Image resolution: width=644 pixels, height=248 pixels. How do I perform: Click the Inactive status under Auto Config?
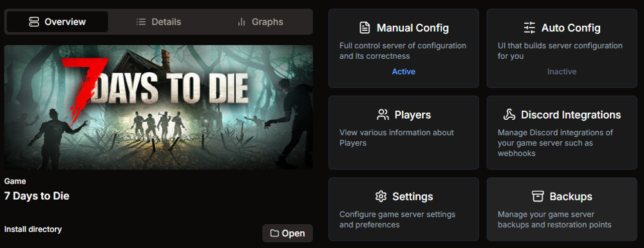point(562,72)
